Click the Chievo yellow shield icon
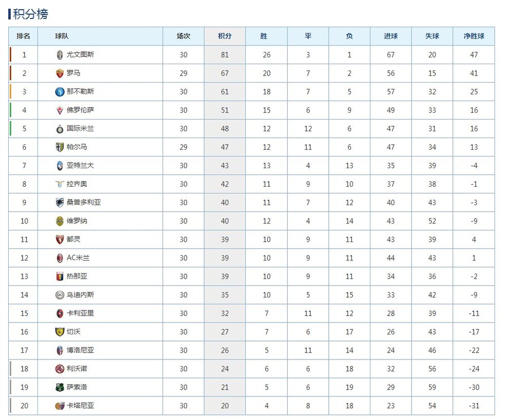 [60, 332]
